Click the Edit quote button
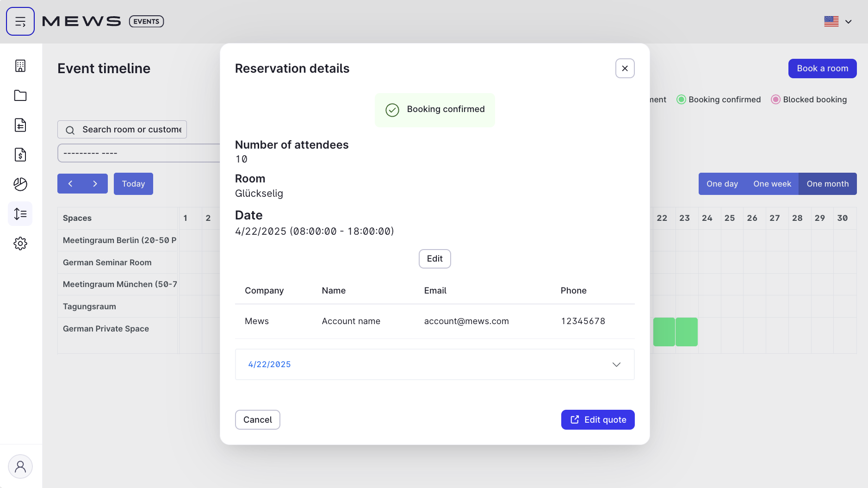 [598, 420]
